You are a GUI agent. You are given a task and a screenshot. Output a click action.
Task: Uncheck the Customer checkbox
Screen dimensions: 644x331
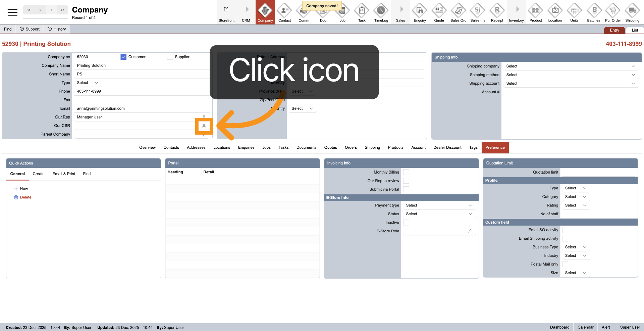coord(123,57)
